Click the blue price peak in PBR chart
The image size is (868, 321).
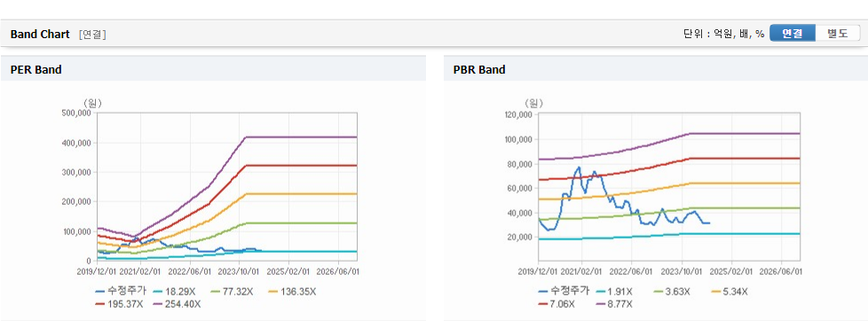[579, 168]
